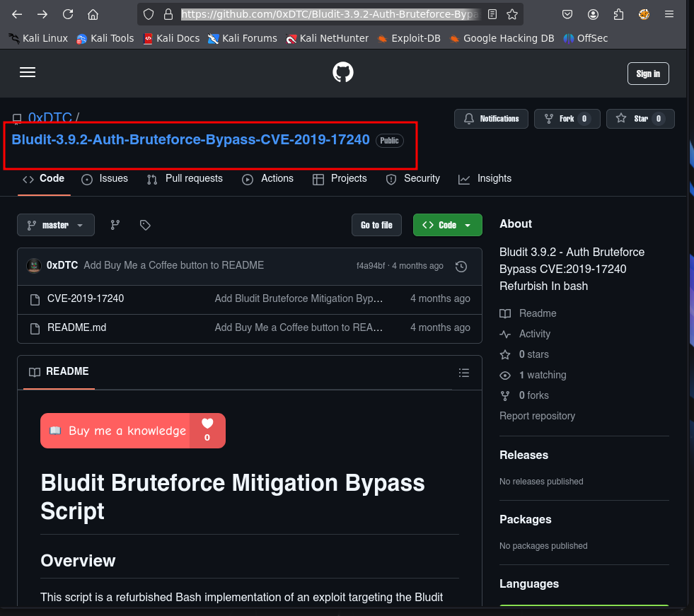Open Releases section heading

[x=524, y=455]
